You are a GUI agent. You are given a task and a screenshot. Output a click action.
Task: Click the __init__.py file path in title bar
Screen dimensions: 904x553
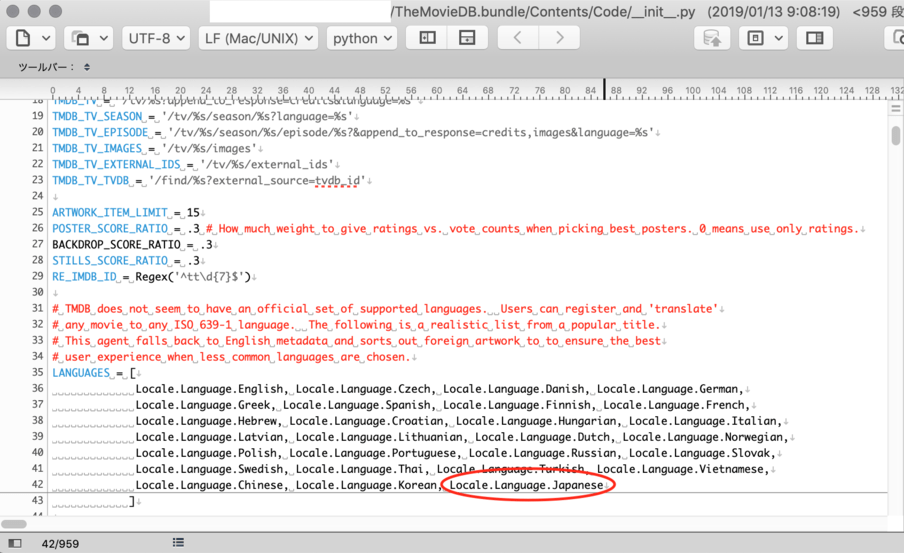coord(544,12)
